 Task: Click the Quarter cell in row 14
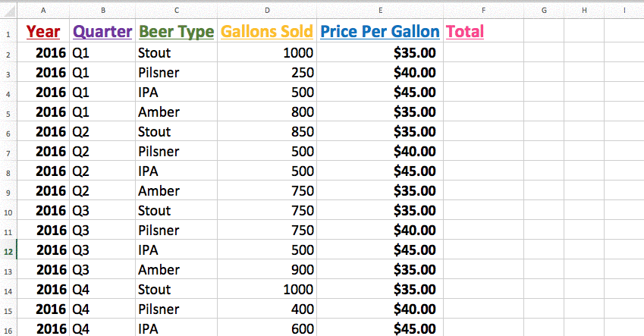pyautogui.click(x=102, y=290)
